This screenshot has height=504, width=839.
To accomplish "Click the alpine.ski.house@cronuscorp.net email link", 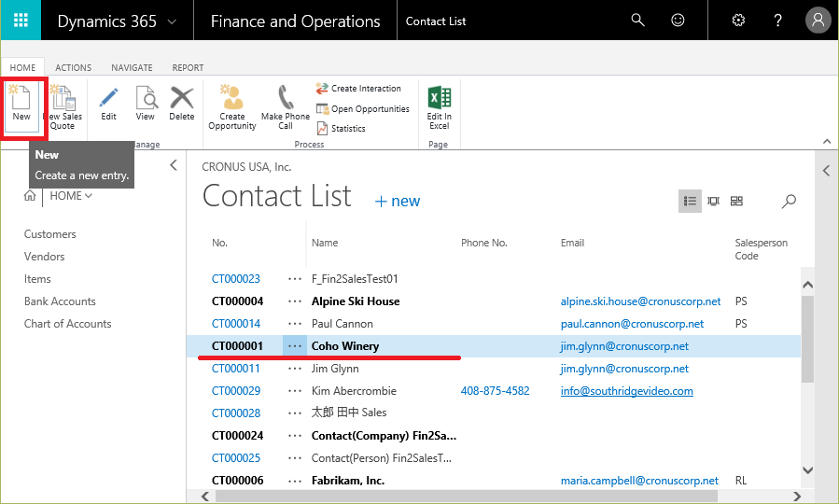I will coord(640,301).
